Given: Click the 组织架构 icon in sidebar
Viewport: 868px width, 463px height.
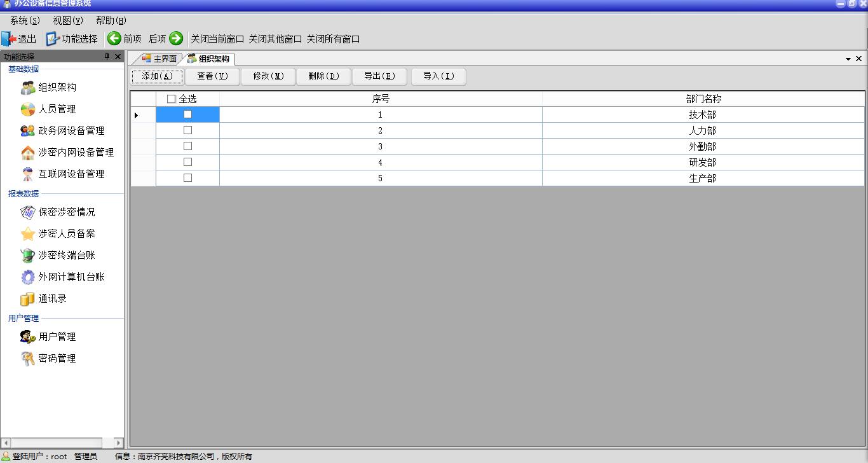Looking at the screenshot, I should 28,88.
